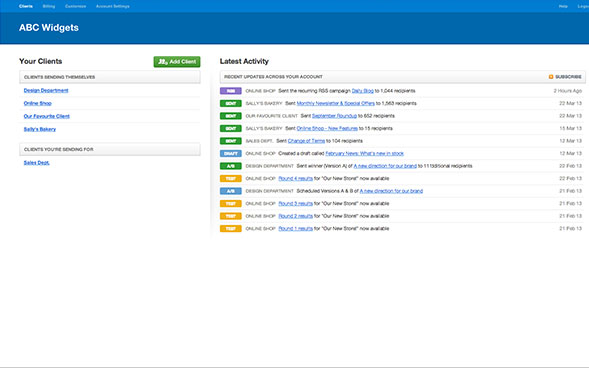Open February News: What's new in stock draft
This screenshot has width=589, height=368.
(364, 153)
